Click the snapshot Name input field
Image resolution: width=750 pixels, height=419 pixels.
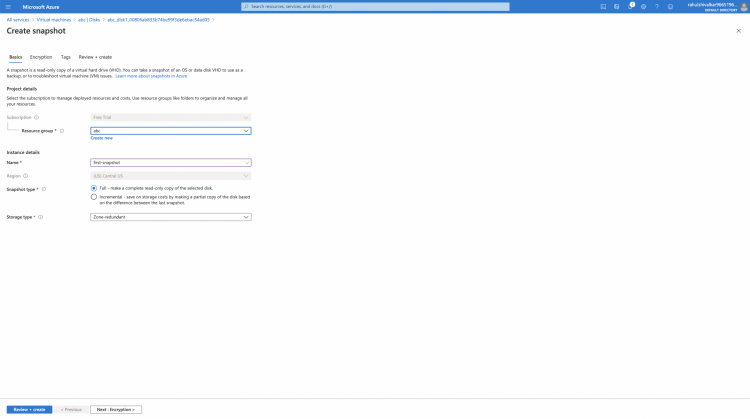168,162
